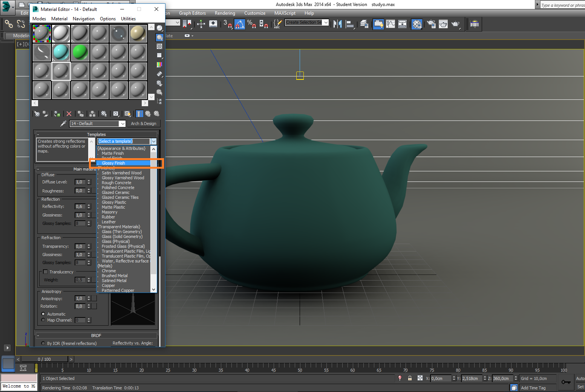Click X coordinate field in status bar
The width and height of the screenshot is (585, 392).
click(x=441, y=378)
